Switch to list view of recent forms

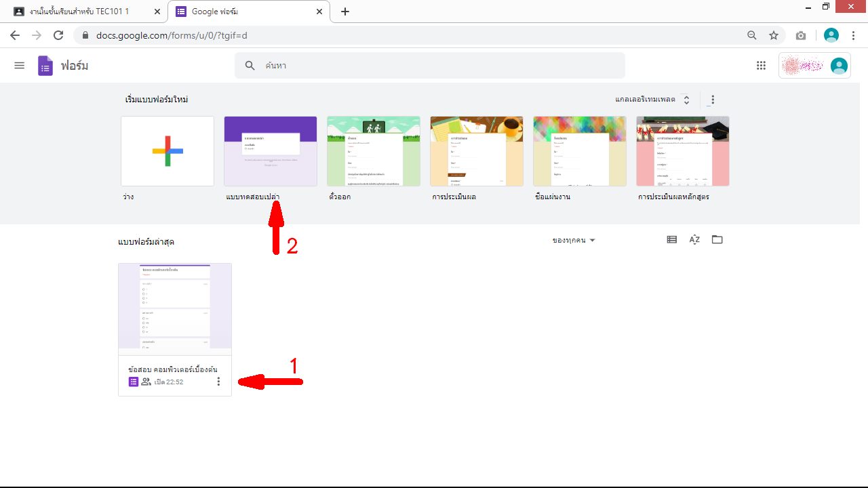pyautogui.click(x=671, y=240)
